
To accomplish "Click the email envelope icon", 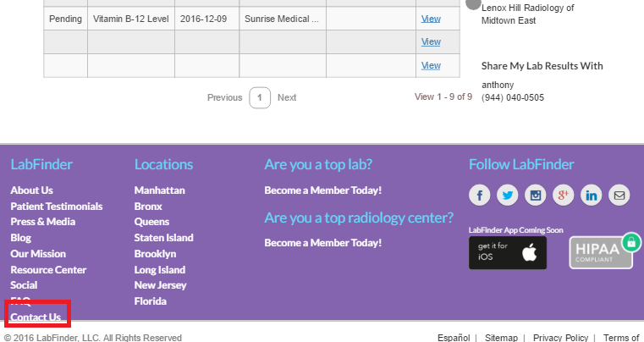I will click(x=619, y=196).
